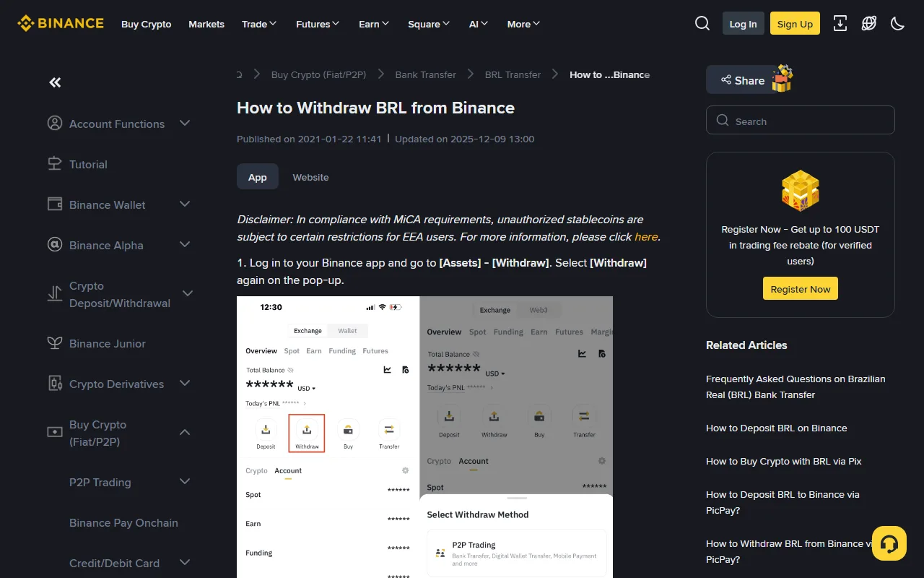Click the Sign Up button
Viewport: 924px width, 578px height.
(x=795, y=24)
